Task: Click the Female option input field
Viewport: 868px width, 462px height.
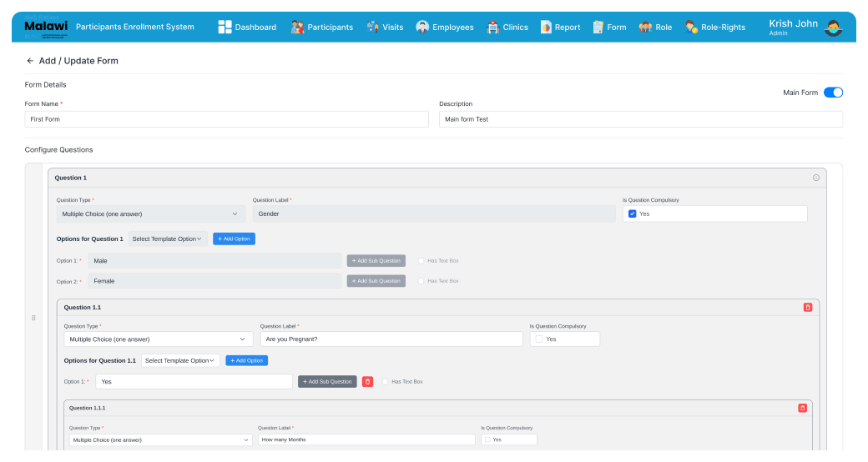Action: coord(214,281)
